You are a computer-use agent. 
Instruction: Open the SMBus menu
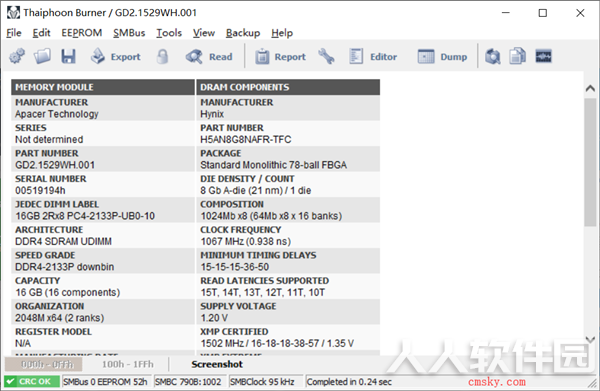click(129, 33)
